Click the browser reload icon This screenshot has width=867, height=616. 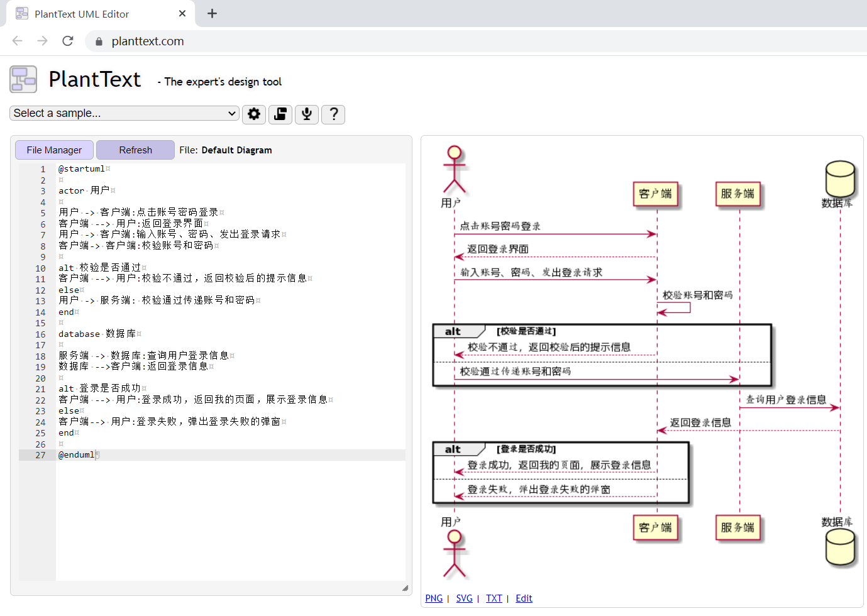pyautogui.click(x=67, y=41)
